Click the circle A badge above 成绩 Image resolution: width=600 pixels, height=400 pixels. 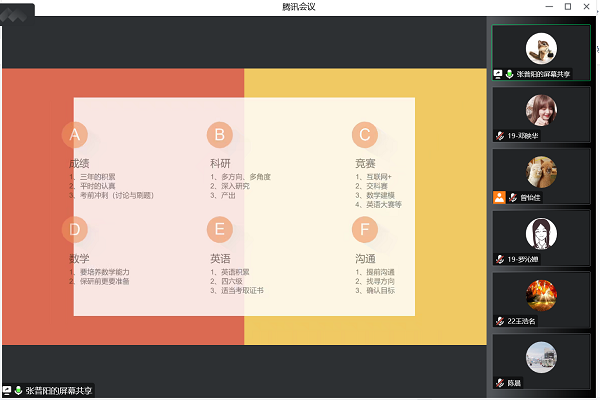coord(75,134)
